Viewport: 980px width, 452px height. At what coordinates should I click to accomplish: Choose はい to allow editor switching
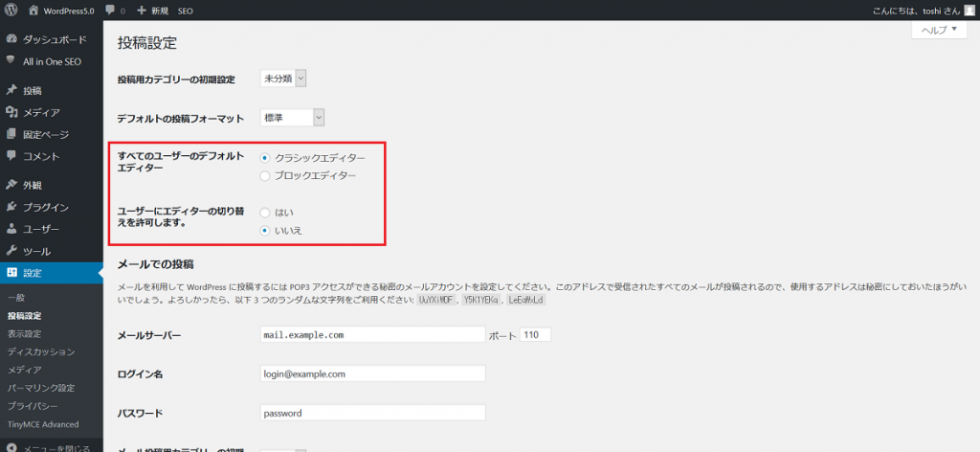tap(265, 212)
